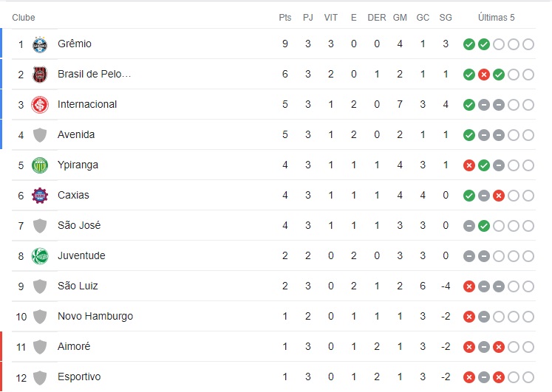Click the Brasil de Pelotas crest icon

[40, 75]
